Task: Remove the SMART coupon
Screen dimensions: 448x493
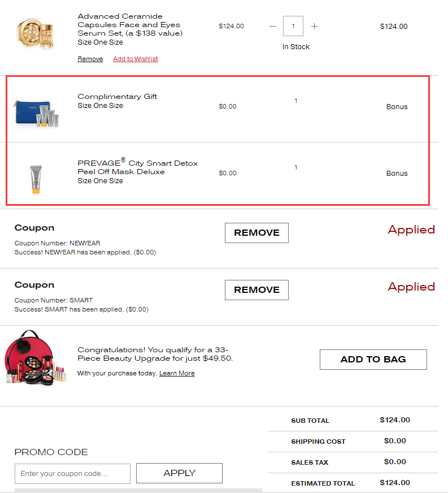Action: [x=256, y=289]
